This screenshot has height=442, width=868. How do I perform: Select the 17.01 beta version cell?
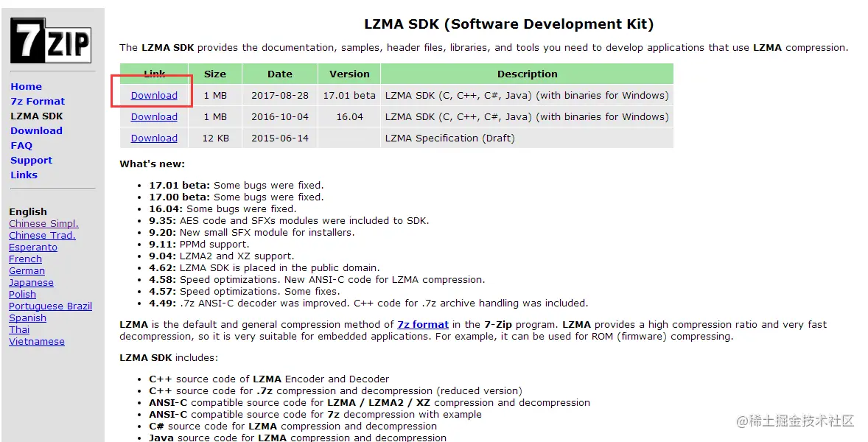pos(349,95)
